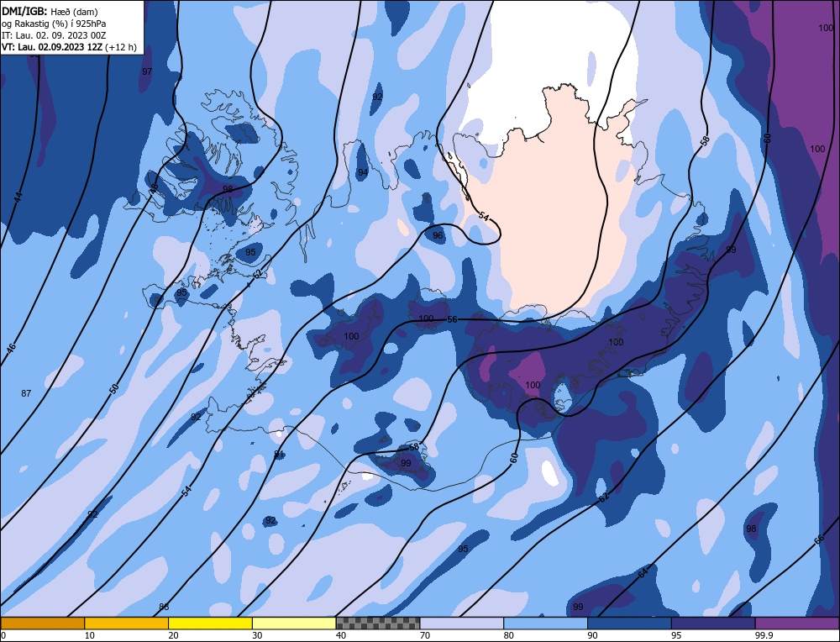Click the '40' legend scale label
This screenshot has width=840, height=642.
pyautogui.click(x=341, y=635)
